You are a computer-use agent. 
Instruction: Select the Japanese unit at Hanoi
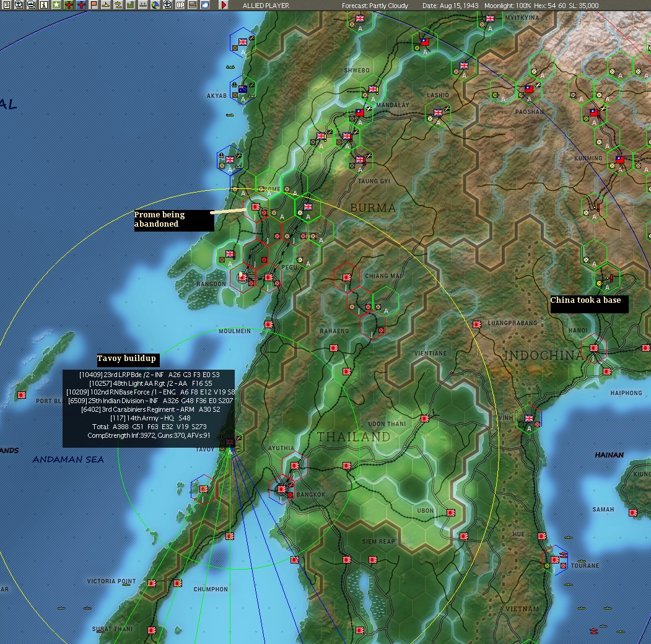(x=594, y=348)
